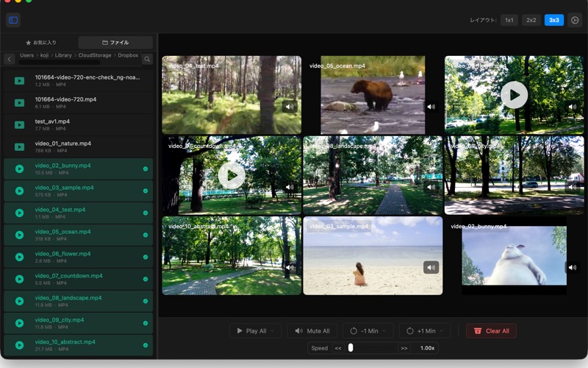Click play icon of video_09_city.mp4 row
The height and width of the screenshot is (368, 588).
pos(20,323)
